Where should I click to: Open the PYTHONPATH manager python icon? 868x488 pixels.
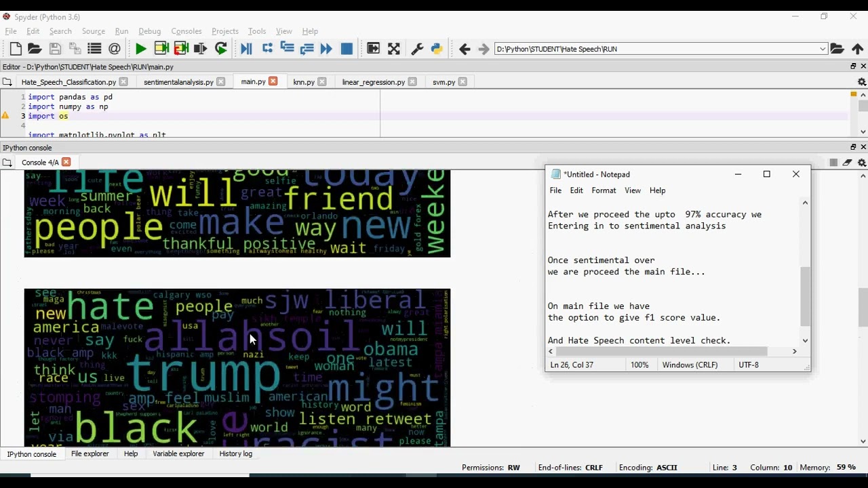(437, 49)
